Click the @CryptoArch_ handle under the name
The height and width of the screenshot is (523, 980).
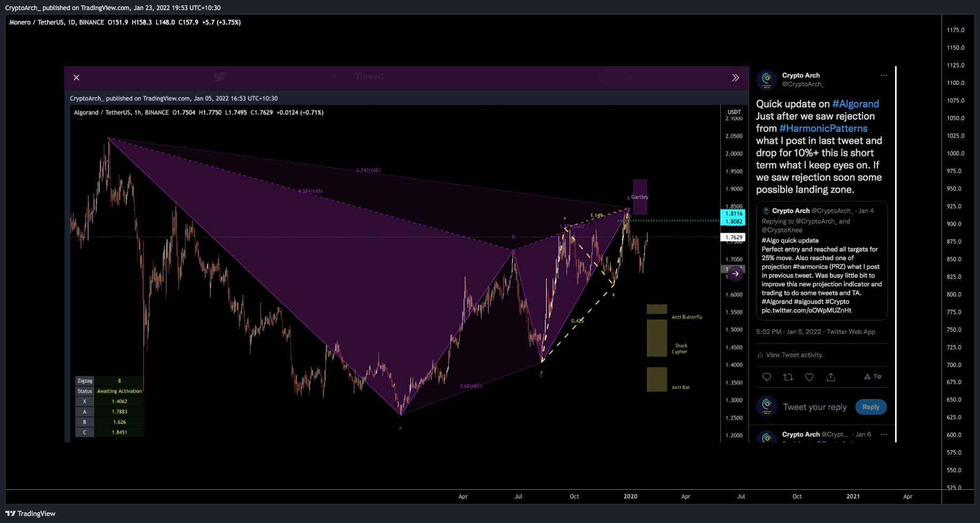(x=803, y=84)
